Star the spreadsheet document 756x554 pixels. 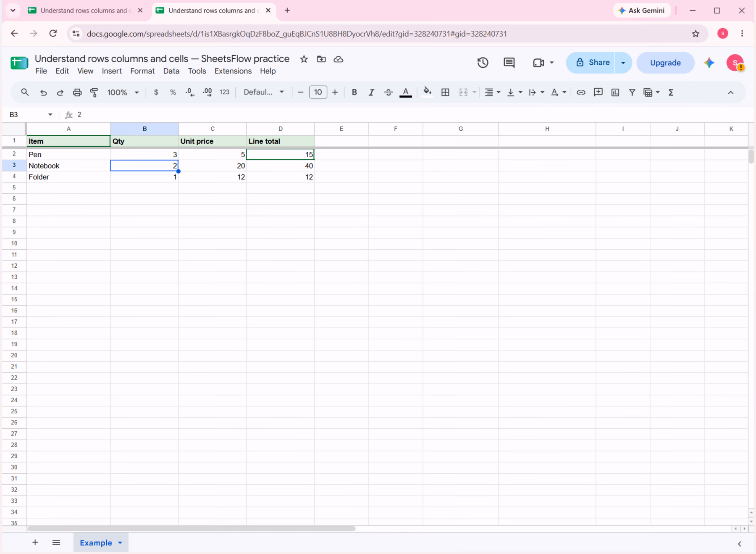coord(304,59)
